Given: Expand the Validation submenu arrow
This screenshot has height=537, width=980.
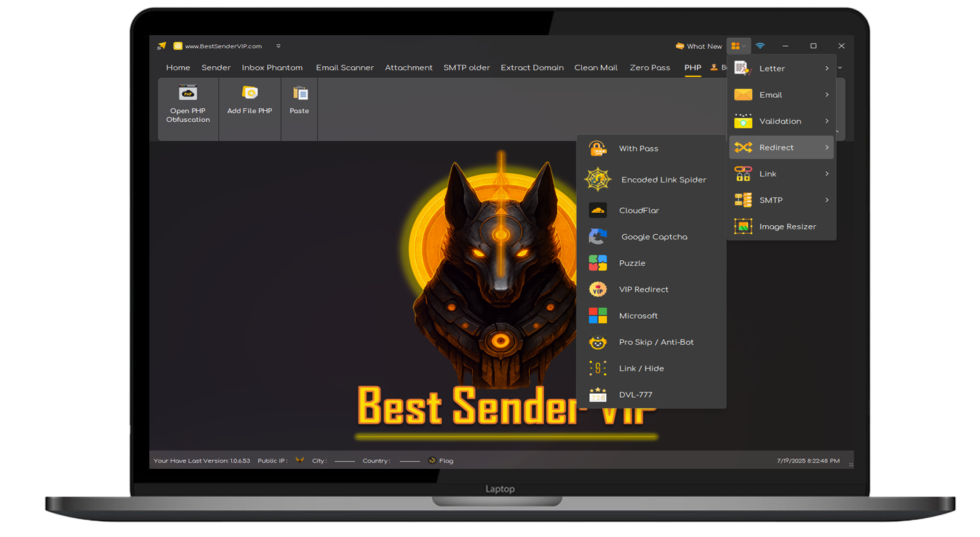Looking at the screenshot, I should pos(827,121).
